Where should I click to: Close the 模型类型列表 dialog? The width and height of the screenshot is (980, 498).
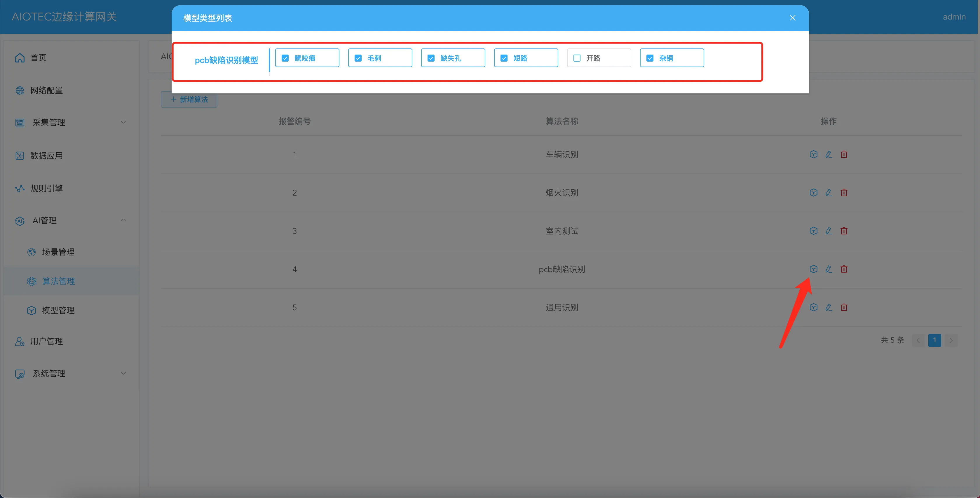[792, 18]
